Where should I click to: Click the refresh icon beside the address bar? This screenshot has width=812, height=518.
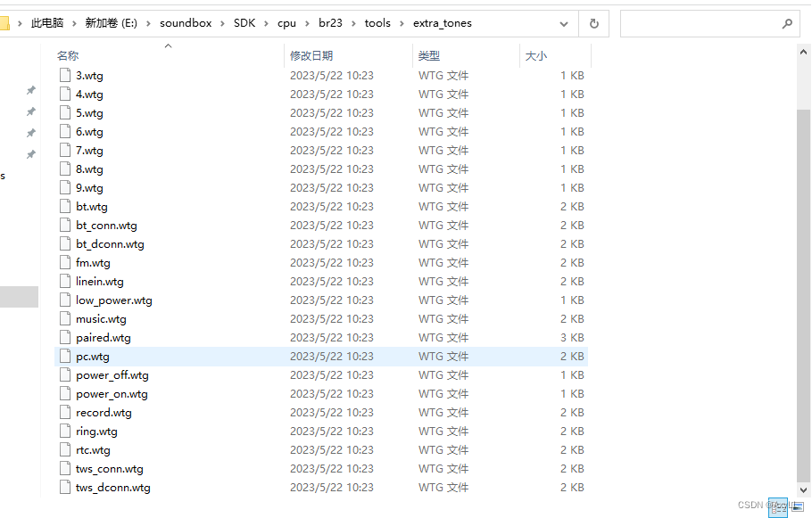(x=593, y=23)
